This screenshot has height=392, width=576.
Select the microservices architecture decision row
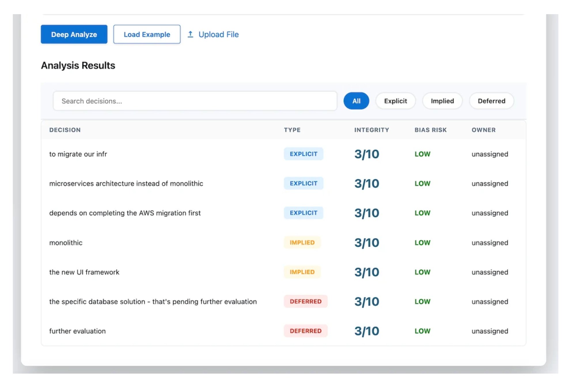126,183
